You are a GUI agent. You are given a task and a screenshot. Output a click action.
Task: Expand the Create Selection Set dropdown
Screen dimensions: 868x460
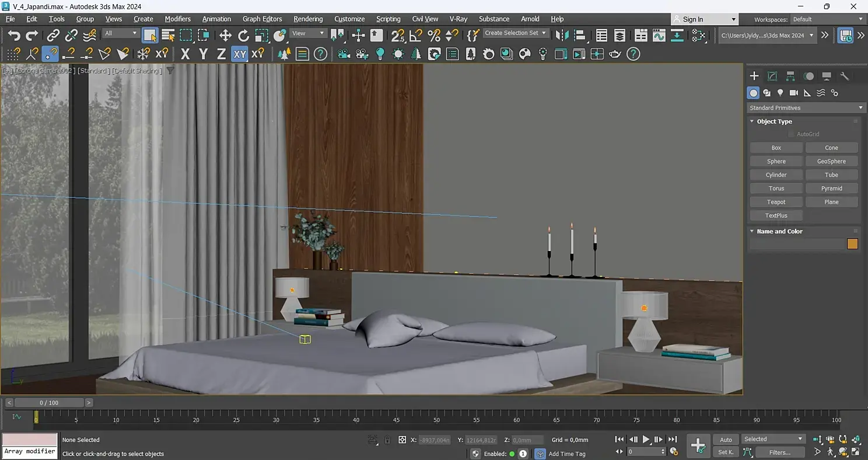[x=516, y=33]
